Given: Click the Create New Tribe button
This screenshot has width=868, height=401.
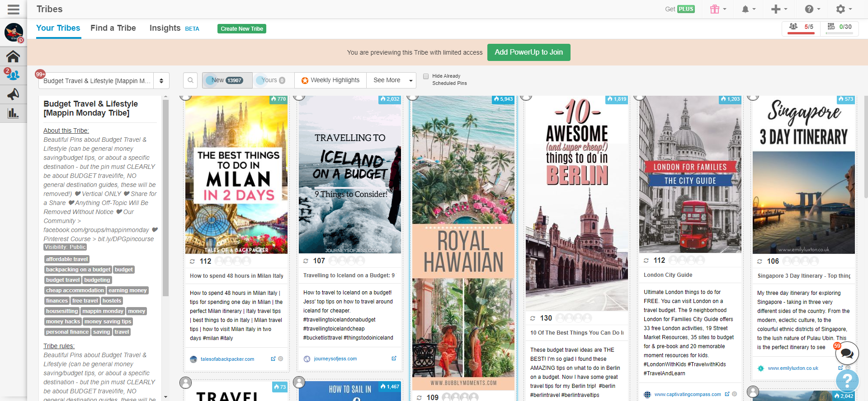Looking at the screenshot, I should coord(242,29).
